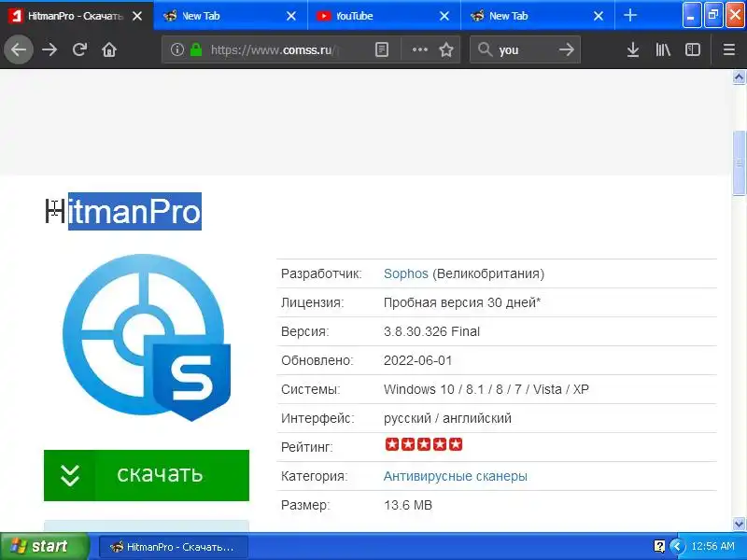Open the Sophos developer link
Screen dimensions: 747x560
[406, 273]
